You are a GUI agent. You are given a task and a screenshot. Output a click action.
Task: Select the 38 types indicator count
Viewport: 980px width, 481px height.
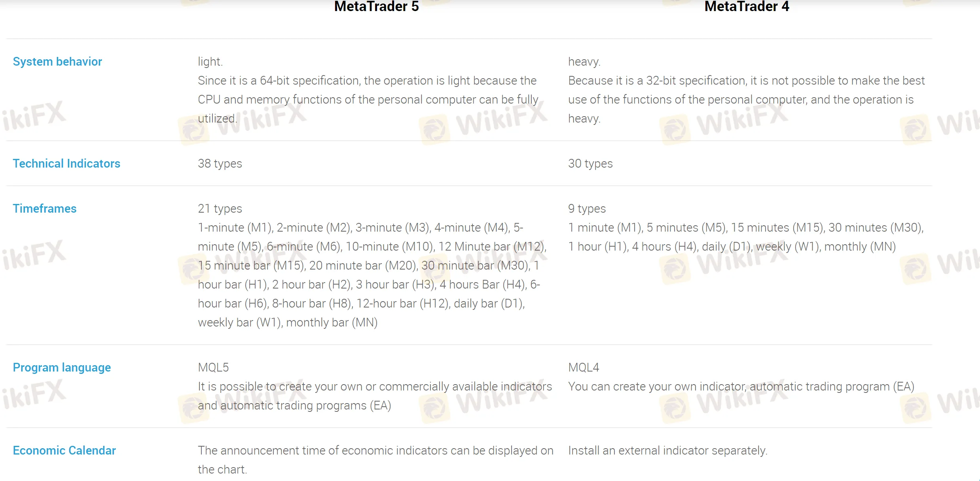click(220, 163)
